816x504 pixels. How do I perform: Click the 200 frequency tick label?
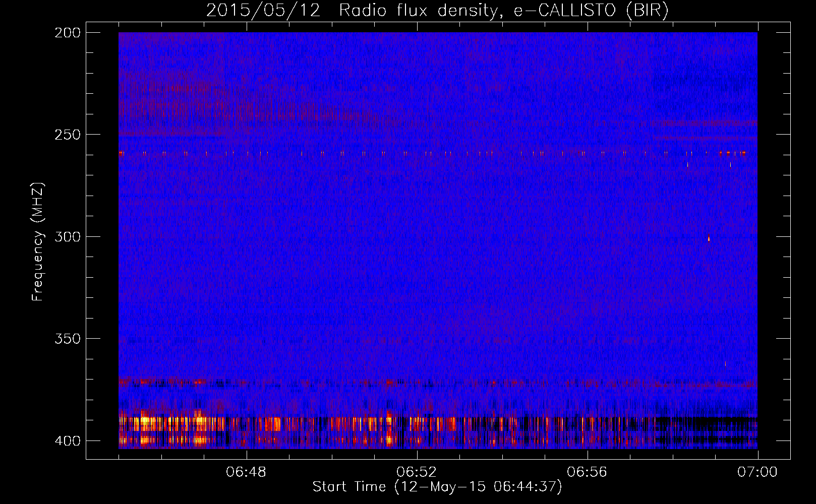point(68,33)
